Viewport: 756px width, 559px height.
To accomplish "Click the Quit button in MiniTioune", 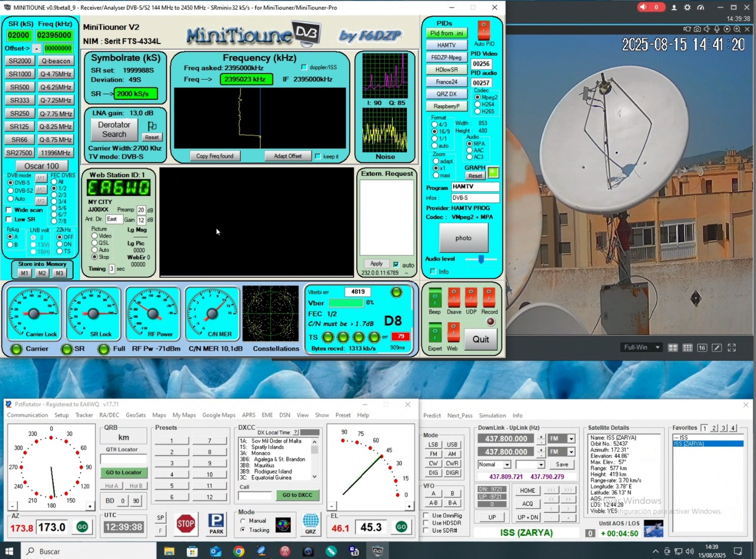I will (481, 339).
